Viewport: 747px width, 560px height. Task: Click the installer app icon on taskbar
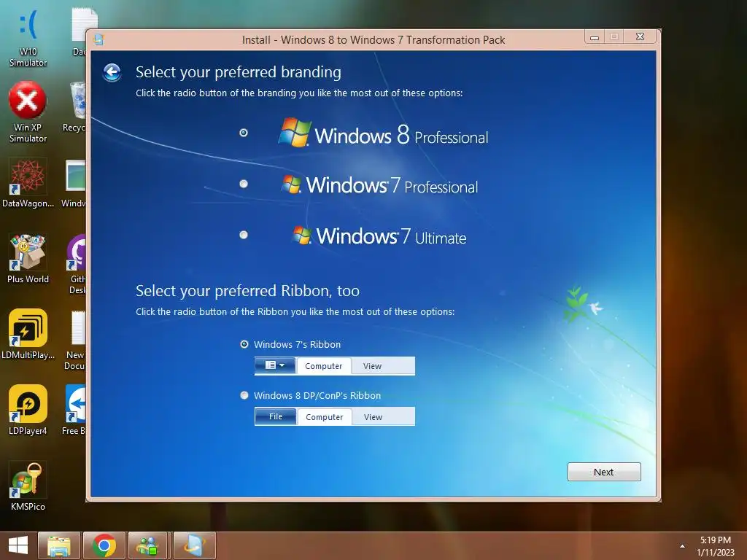point(194,545)
